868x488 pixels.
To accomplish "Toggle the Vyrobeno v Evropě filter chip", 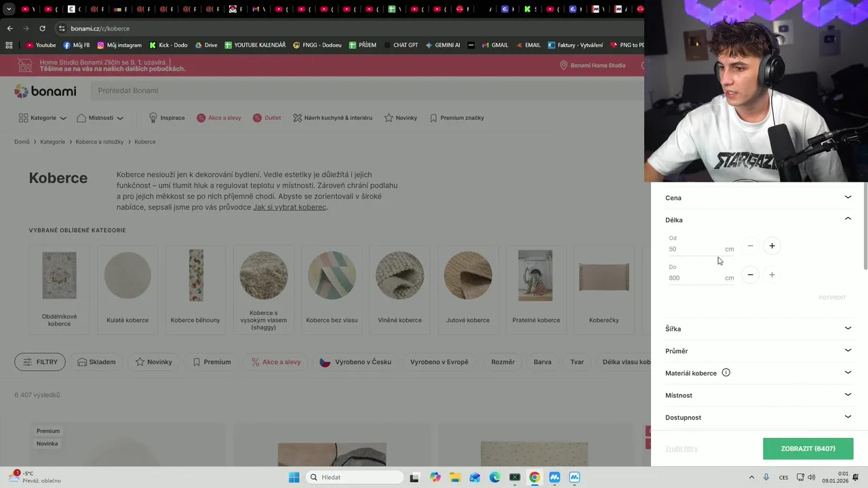I will [x=439, y=362].
